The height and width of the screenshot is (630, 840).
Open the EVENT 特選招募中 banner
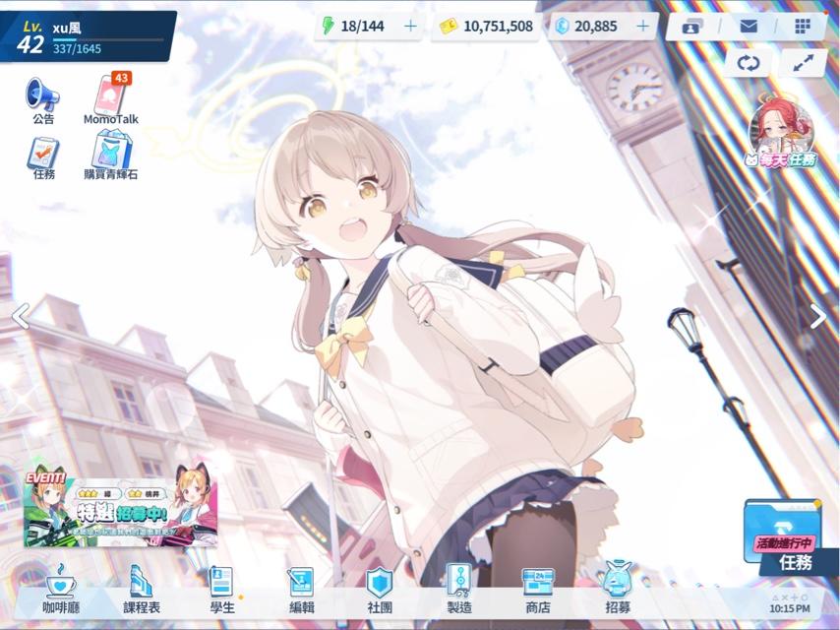pyautogui.click(x=121, y=508)
